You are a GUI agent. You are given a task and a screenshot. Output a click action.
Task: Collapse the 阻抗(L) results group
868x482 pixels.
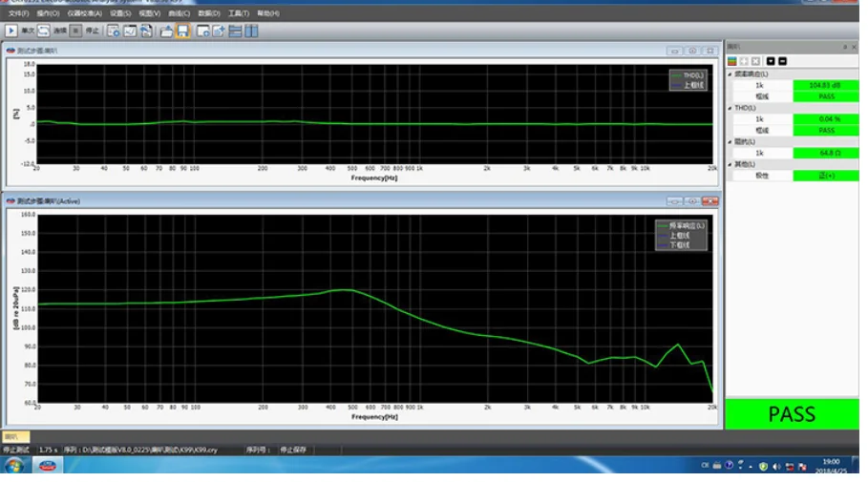[730, 142]
